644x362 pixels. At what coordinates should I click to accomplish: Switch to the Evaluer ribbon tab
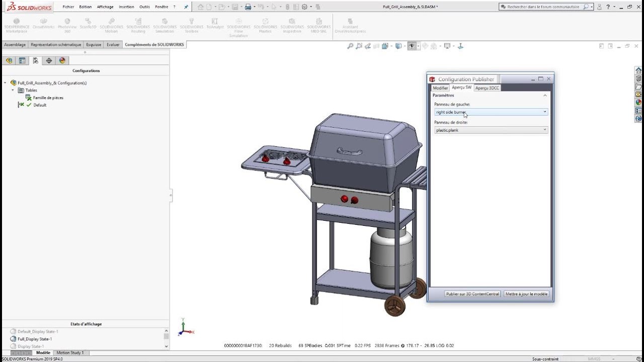(113, 45)
